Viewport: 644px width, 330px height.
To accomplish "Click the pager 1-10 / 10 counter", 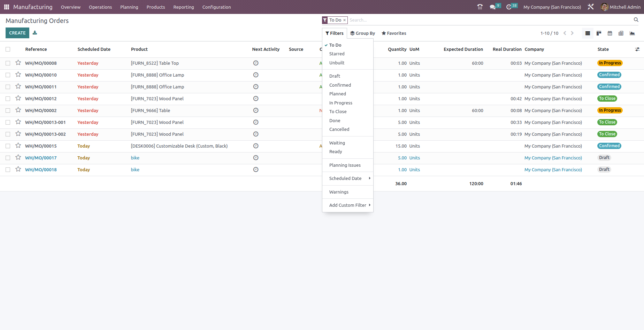I will coord(549,33).
